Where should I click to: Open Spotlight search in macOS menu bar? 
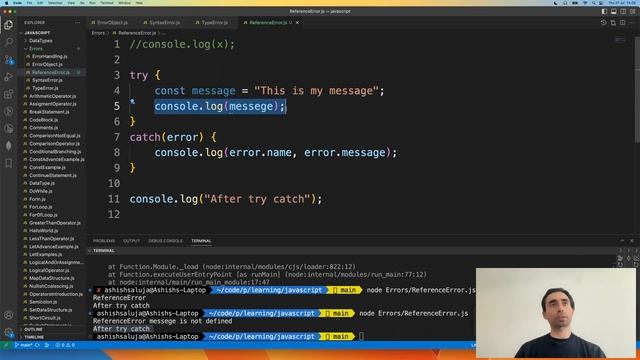[594, 3]
